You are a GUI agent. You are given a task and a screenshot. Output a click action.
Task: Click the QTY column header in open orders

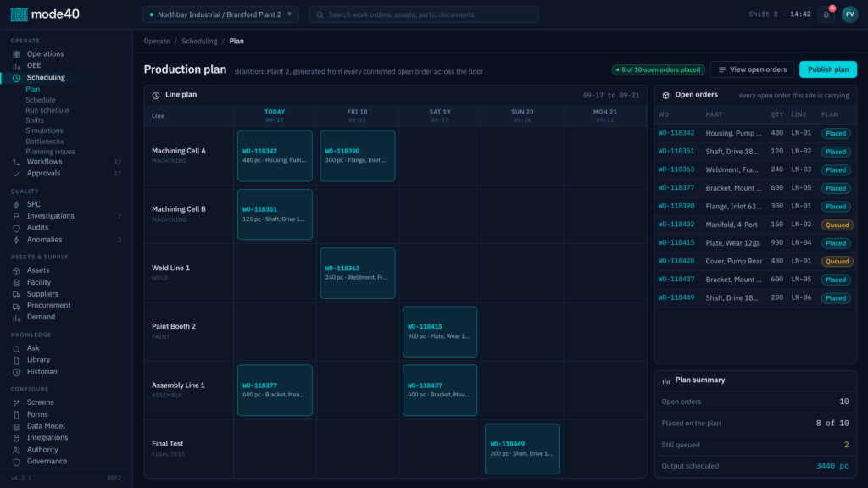[777, 114]
